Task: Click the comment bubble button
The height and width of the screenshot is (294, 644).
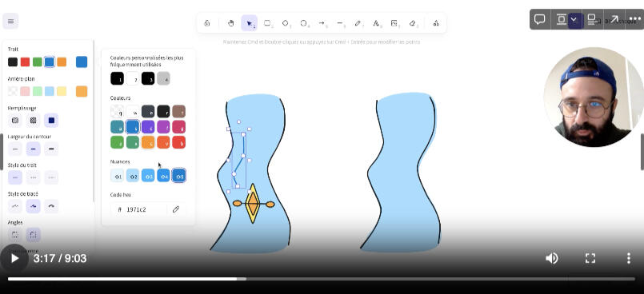Action: tap(539, 19)
